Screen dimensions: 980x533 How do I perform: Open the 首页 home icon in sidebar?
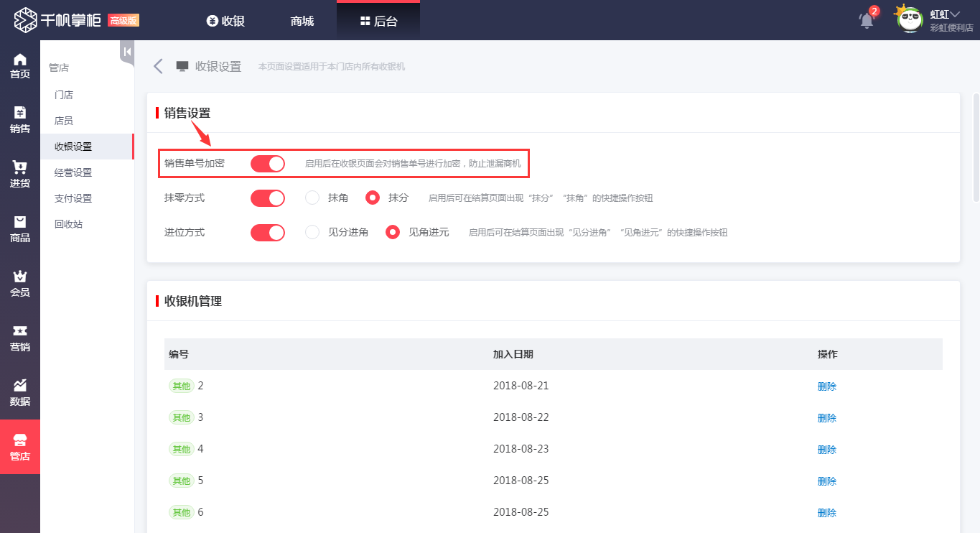[19, 65]
